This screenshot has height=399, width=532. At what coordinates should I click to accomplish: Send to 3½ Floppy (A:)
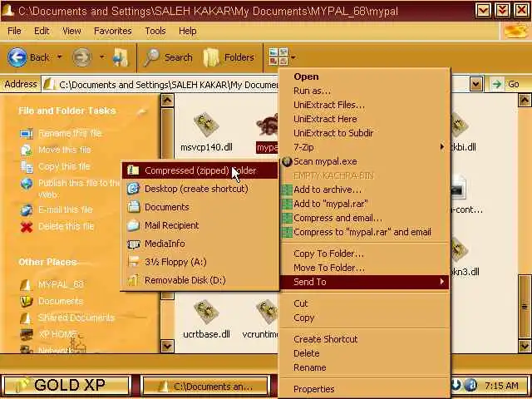coord(200,262)
